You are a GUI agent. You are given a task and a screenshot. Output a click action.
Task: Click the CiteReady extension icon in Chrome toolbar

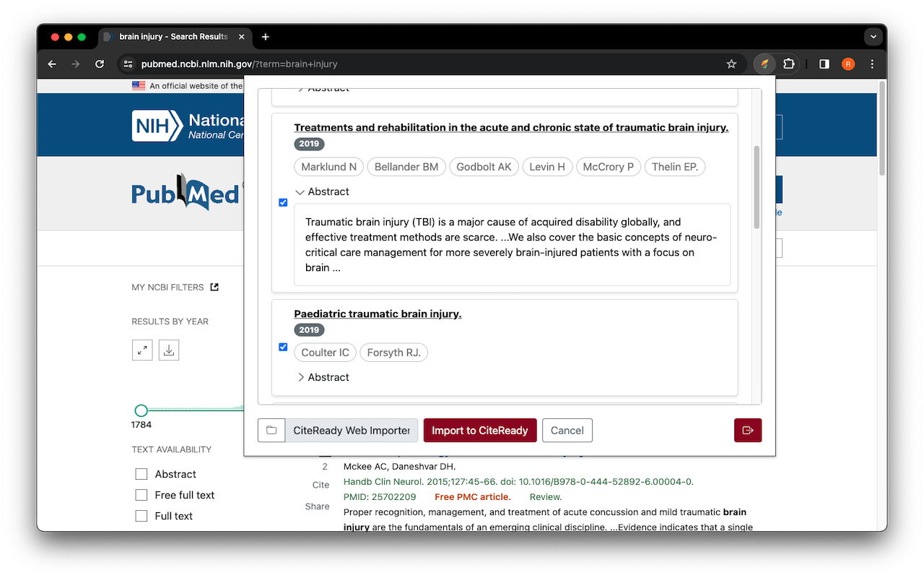pyautogui.click(x=764, y=64)
